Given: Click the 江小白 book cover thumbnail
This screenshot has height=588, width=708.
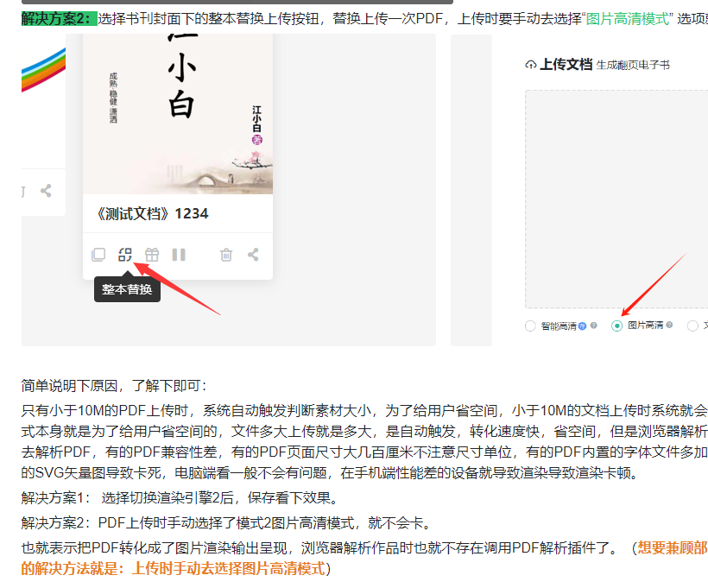Looking at the screenshot, I should click(x=178, y=112).
